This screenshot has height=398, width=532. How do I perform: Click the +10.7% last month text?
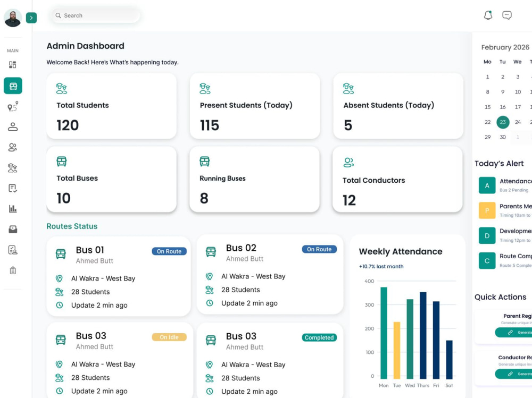point(381,266)
